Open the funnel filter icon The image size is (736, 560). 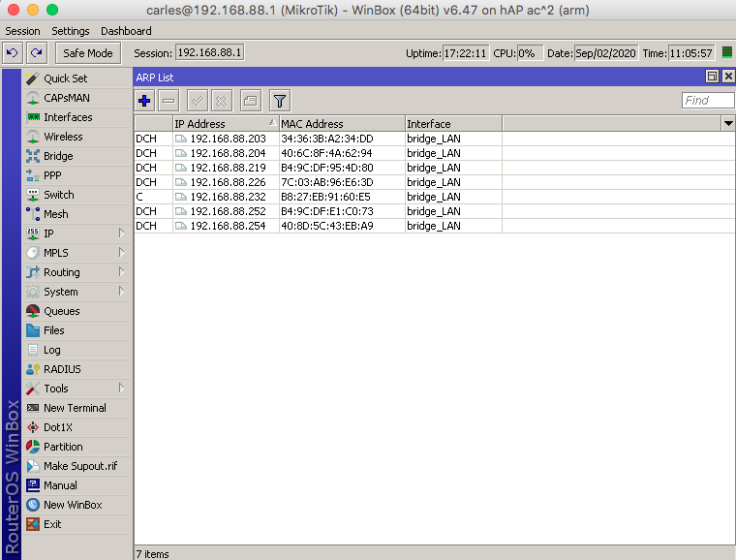coord(280,101)
